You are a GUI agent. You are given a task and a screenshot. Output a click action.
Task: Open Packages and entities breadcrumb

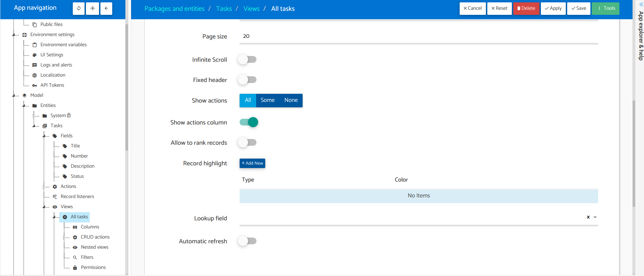tap(175, 9)
